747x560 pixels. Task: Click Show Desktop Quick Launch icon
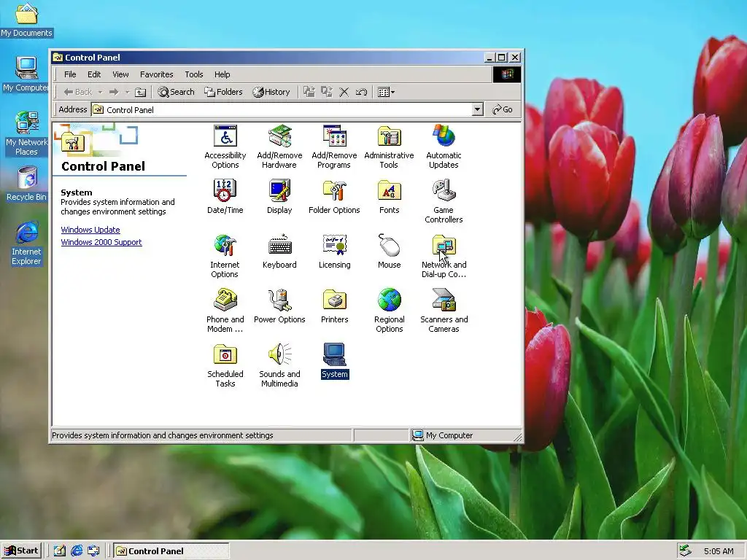(60, 551)
